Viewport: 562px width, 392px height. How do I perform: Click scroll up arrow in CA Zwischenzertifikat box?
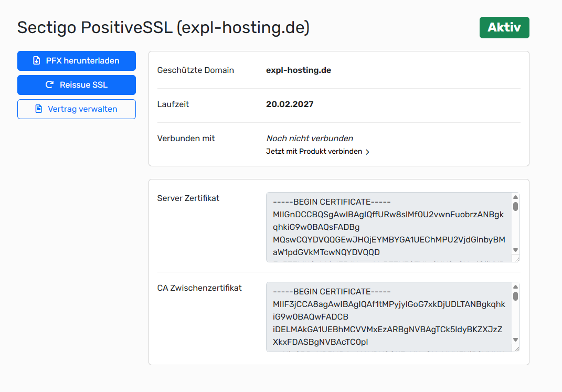pyautogui.click(x=515, y=287)
